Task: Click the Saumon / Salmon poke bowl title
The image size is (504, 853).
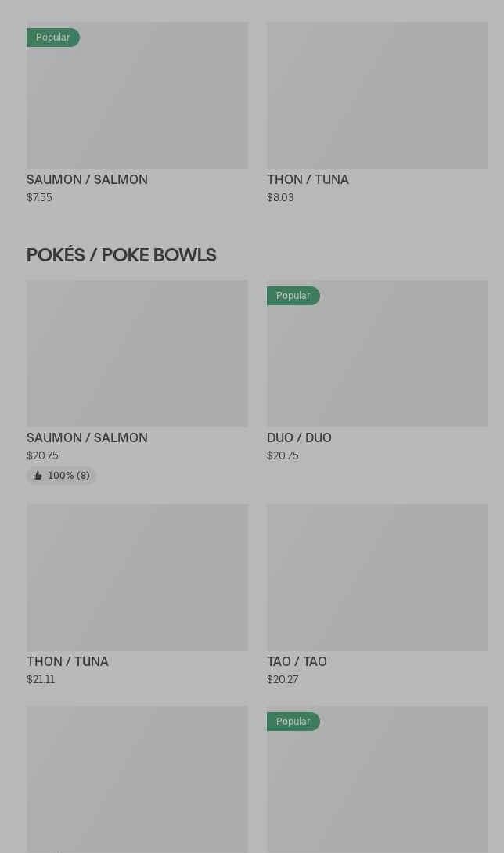Action: pyautogui.click(x=87, y=437)
